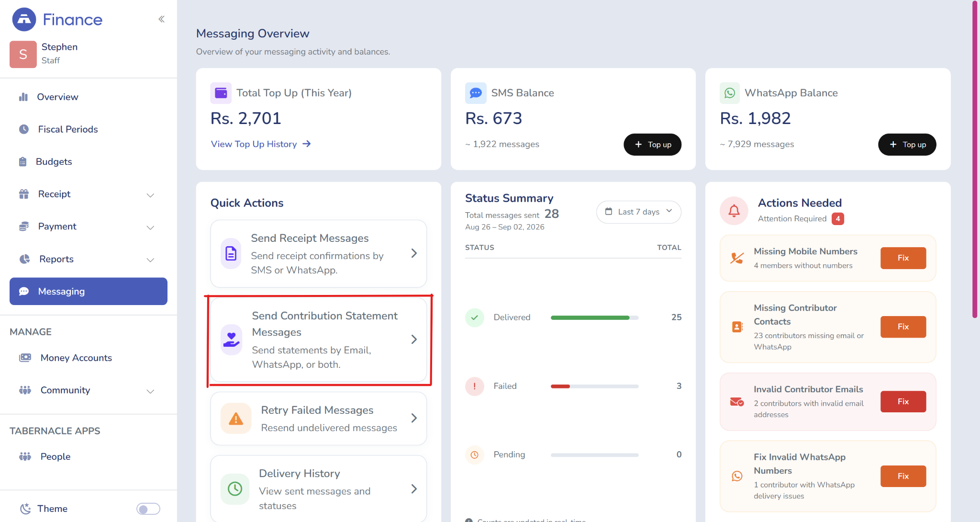Open Budgets menu item
This screenshot has width=980, height=522.
[x=89, y=162]
